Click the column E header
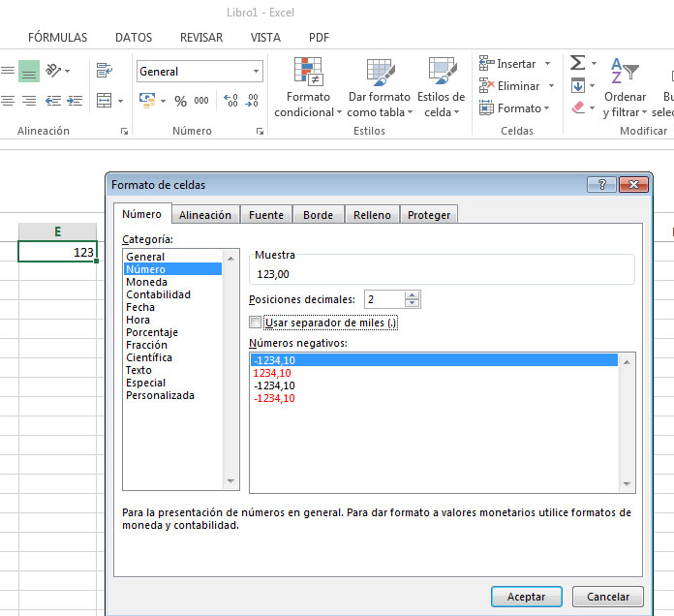The height and width of the screenshot is (616, 674). (57, 231)
